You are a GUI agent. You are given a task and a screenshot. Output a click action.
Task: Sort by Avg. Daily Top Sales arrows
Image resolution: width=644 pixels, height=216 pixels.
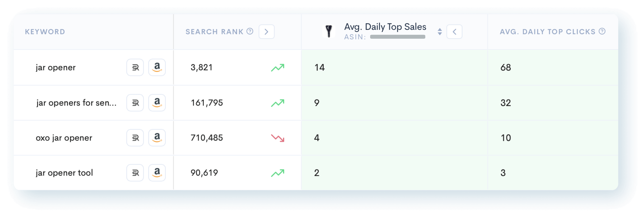click(x=440, y=31)
